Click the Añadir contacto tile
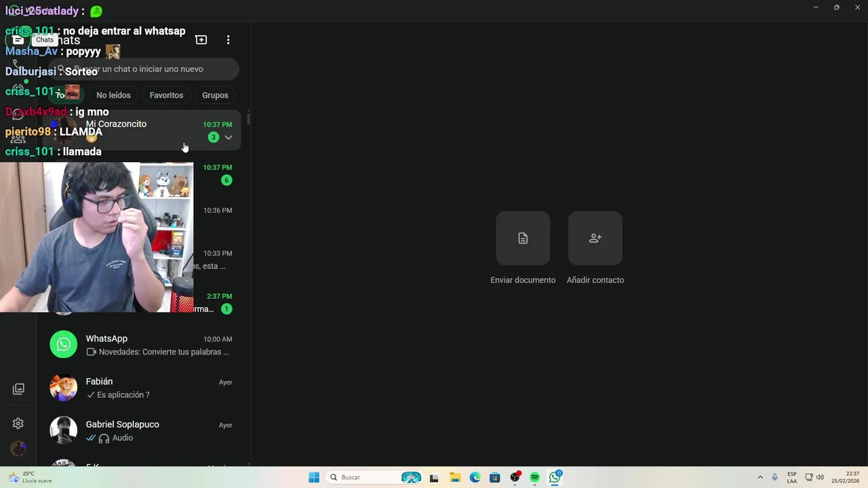This screenshot has width=868, height=488. tap(595, 238)
